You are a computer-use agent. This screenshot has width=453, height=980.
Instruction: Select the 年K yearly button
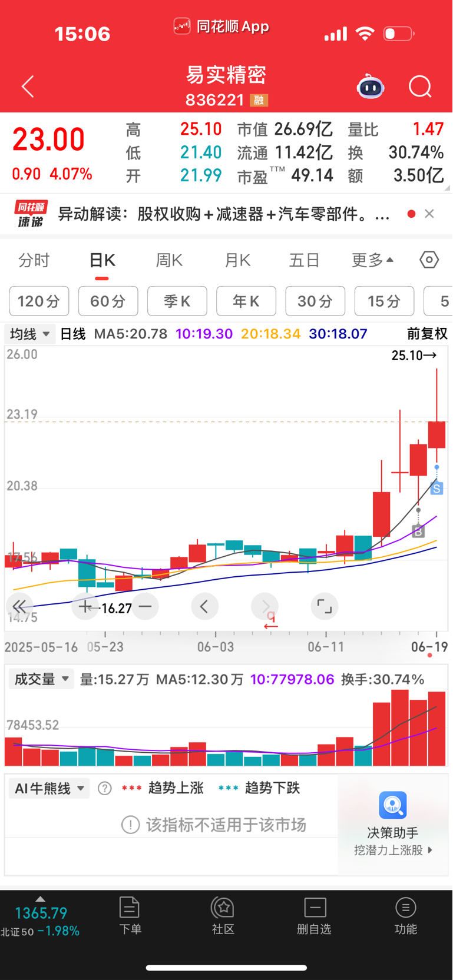246,301
